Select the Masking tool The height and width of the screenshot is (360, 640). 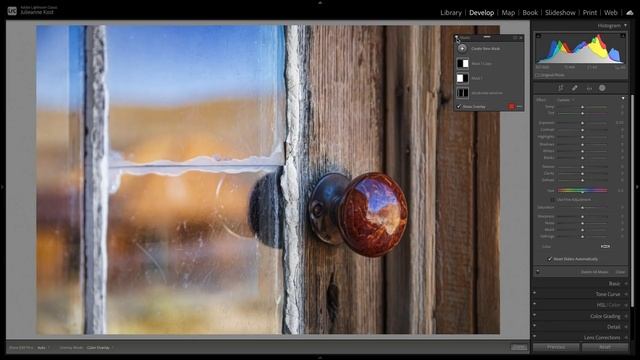pos(602,88)
